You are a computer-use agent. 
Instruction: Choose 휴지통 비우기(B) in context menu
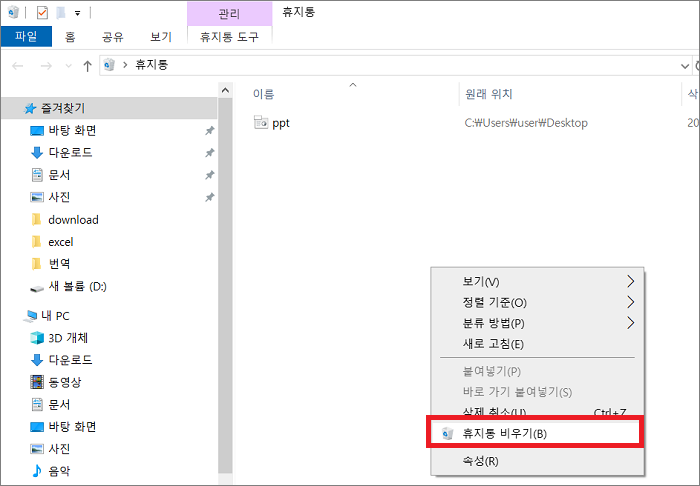[x=535, y=433]
